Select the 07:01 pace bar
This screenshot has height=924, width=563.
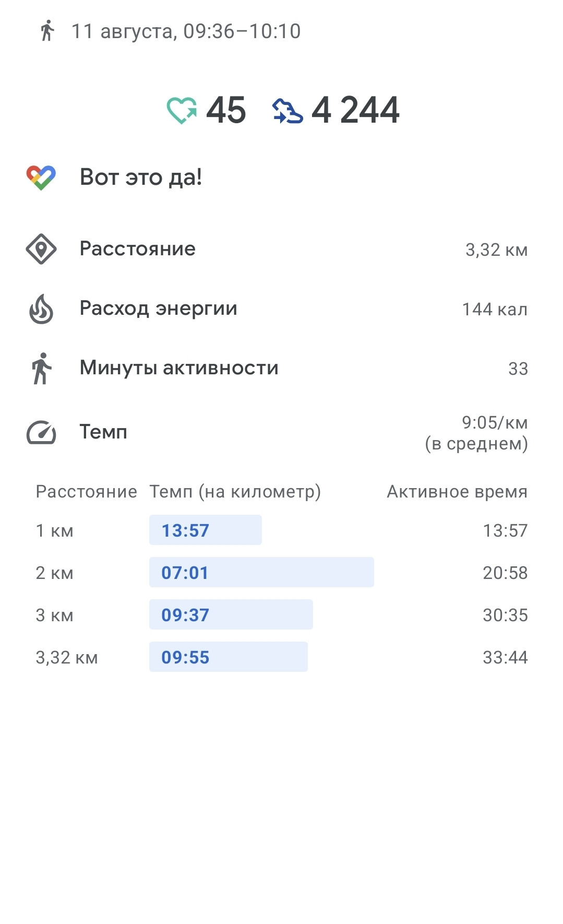[x=261, y=572]
